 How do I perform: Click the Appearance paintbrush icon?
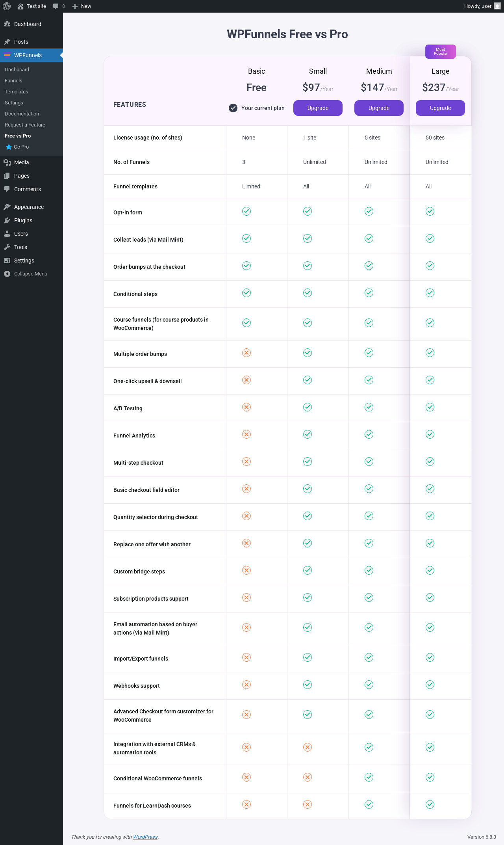(x=7, y=207)
